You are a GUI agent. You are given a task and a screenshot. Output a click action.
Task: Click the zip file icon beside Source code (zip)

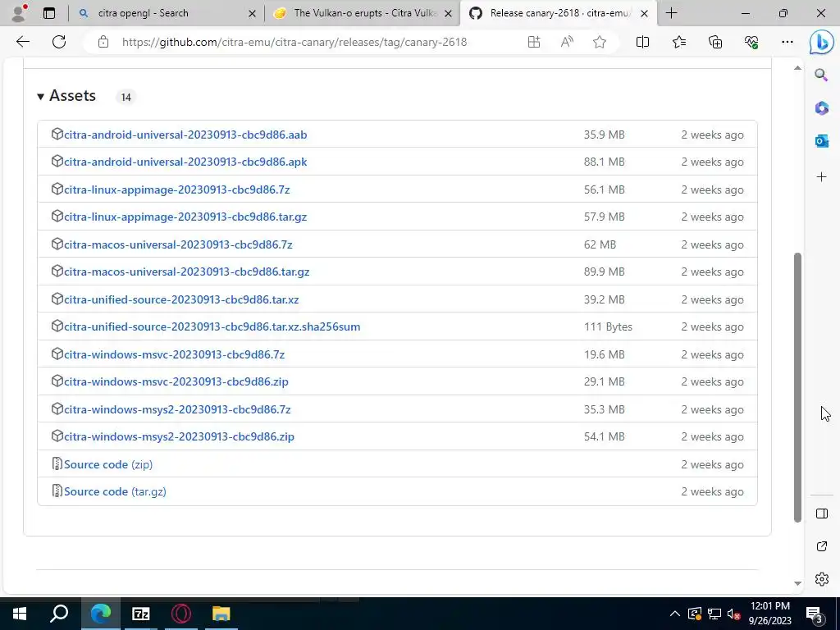(57, 464)
